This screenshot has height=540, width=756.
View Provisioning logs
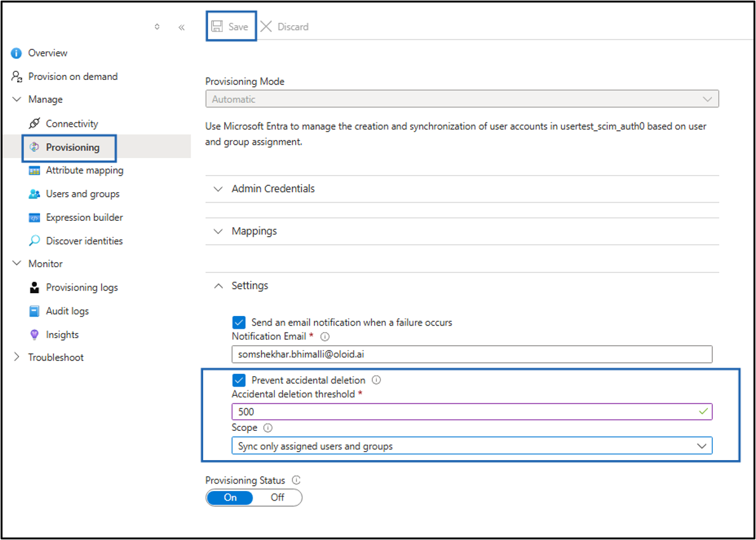(x=82, y=288)
